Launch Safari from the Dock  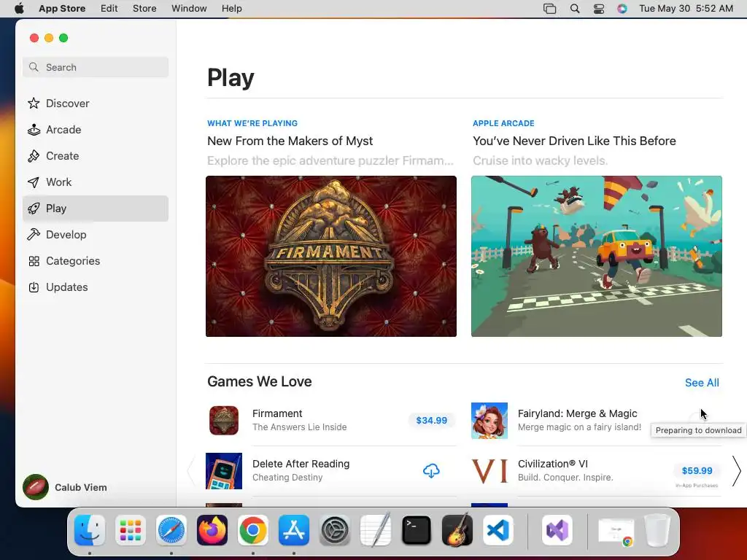point(171,530)
